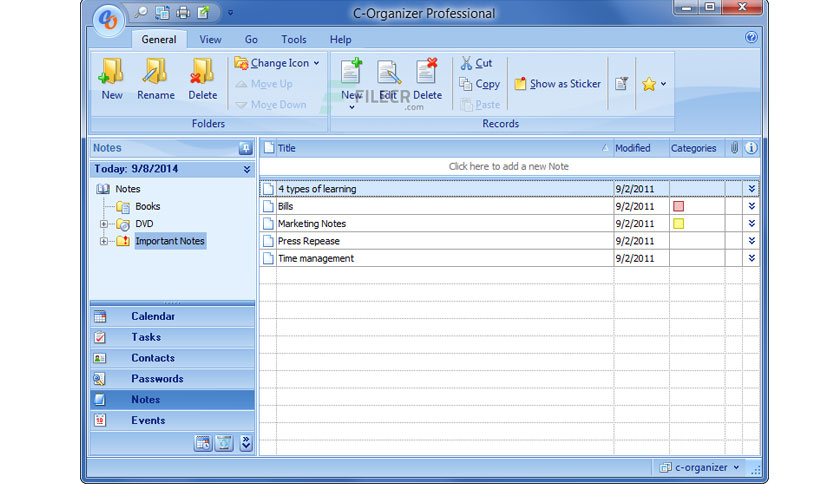Screen dimensions: 836x484
Task: Select the 'Bills' note row
Action: 509,206
